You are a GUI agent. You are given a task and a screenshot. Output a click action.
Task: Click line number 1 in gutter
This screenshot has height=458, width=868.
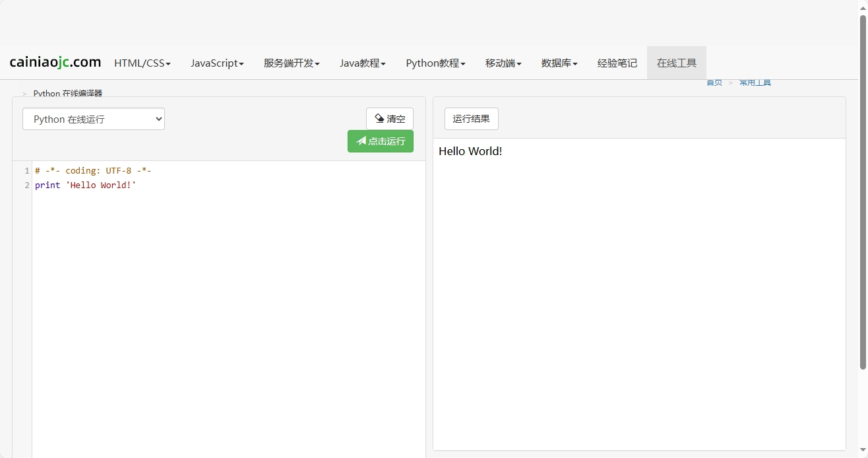point(27,171)
